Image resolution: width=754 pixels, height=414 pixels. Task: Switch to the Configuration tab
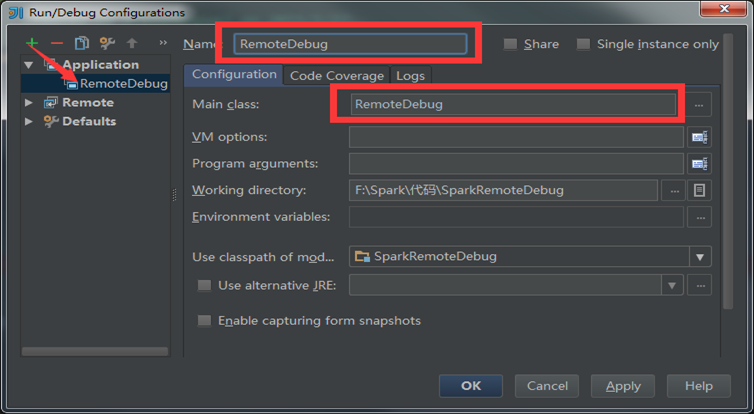234,75
